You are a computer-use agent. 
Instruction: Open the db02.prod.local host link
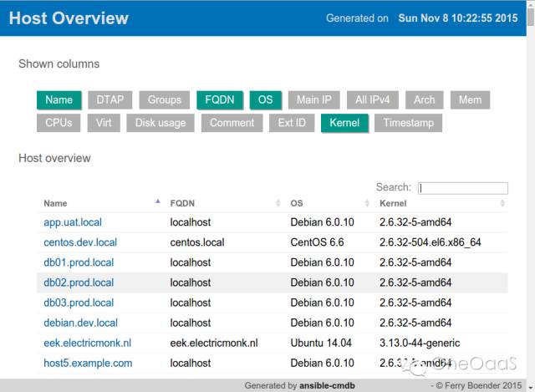(79, 283)
